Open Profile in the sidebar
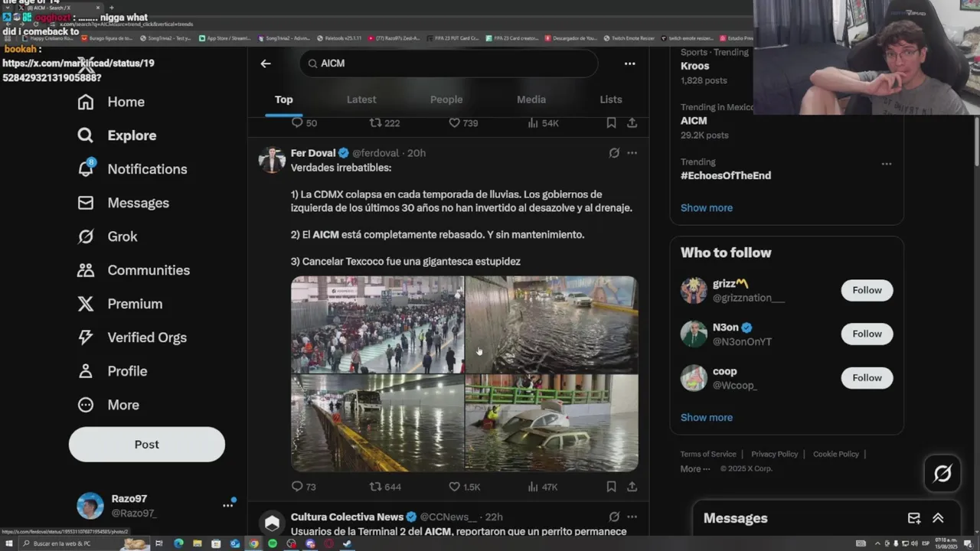This screenshot has width=980, height=551. (112, 371)
